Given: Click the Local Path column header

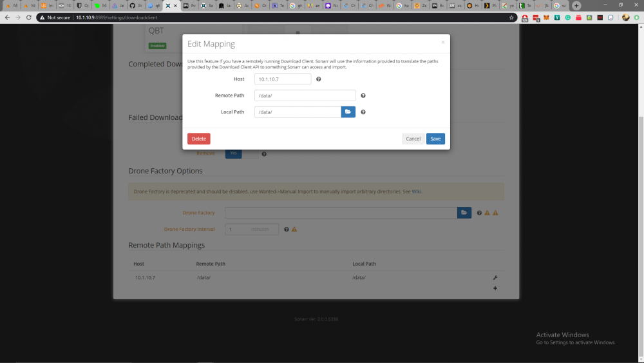Looking at the screenshot, I should tap(364, 264).
